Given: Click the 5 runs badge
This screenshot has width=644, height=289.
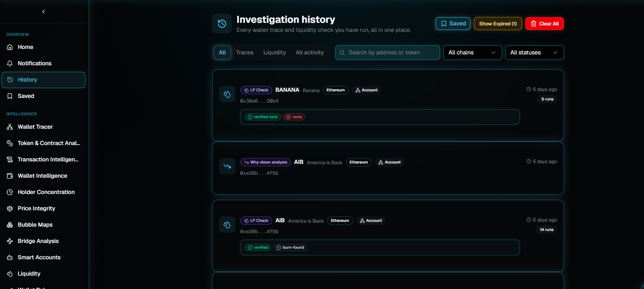Looking at the screenshot, I should pos(547,99).
